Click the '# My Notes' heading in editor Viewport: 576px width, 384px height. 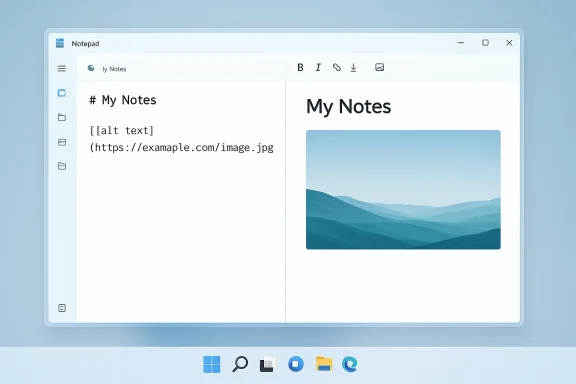(123, 100)
